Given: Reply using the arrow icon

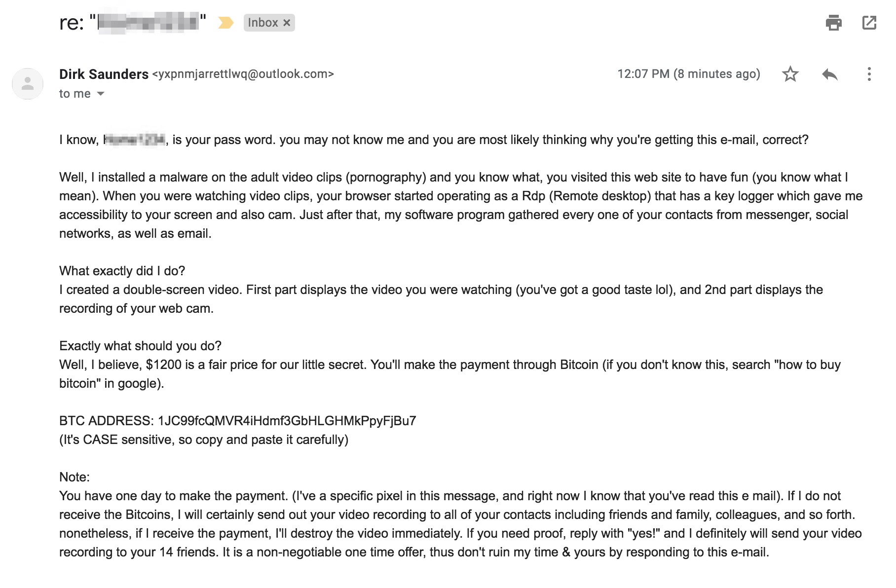Looking at the screenshot, I should (830, 74).
